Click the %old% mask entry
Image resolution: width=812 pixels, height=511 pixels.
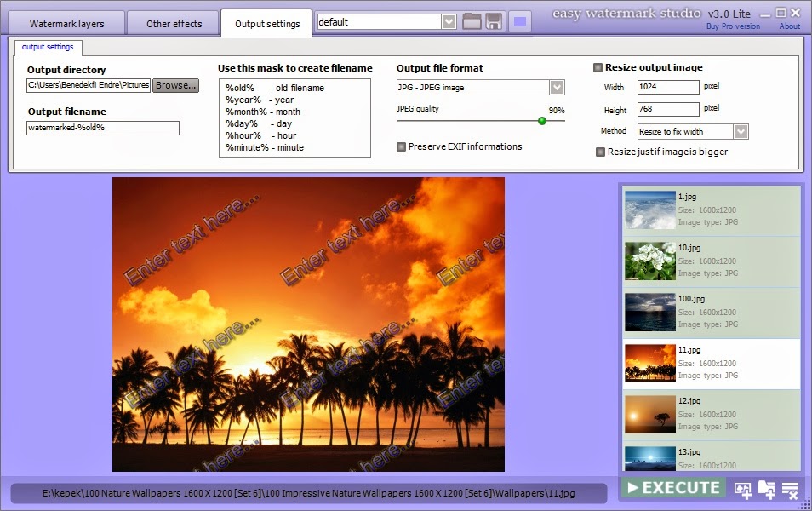point(275,88)
